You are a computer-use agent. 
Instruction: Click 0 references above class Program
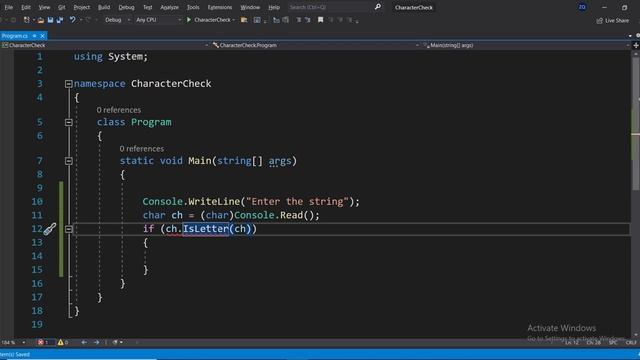click(x=119, y=110)
